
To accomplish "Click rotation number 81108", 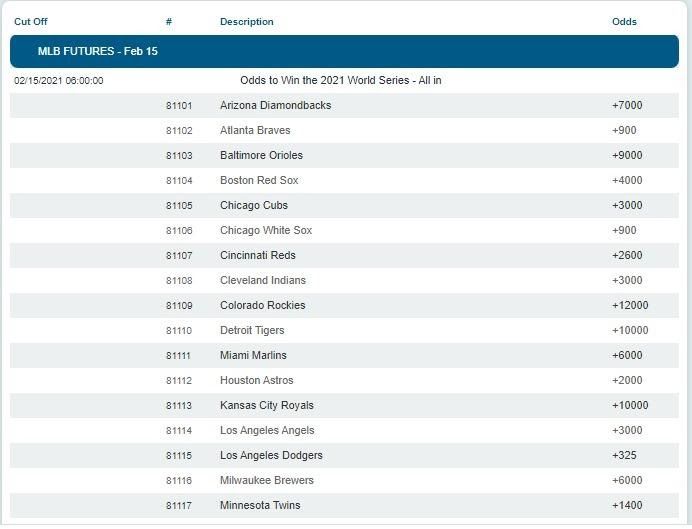I will [x=179, y=281].
